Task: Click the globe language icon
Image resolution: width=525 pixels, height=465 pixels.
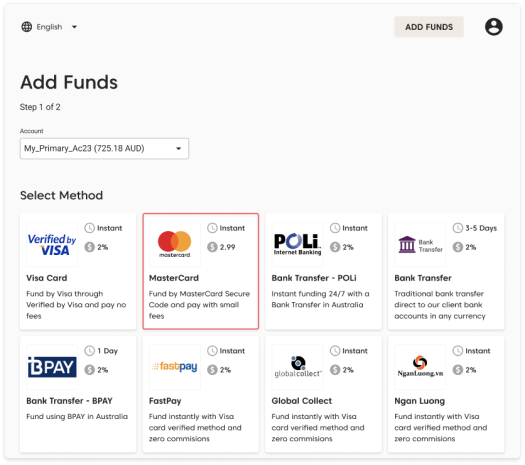Action: point(26,27)
